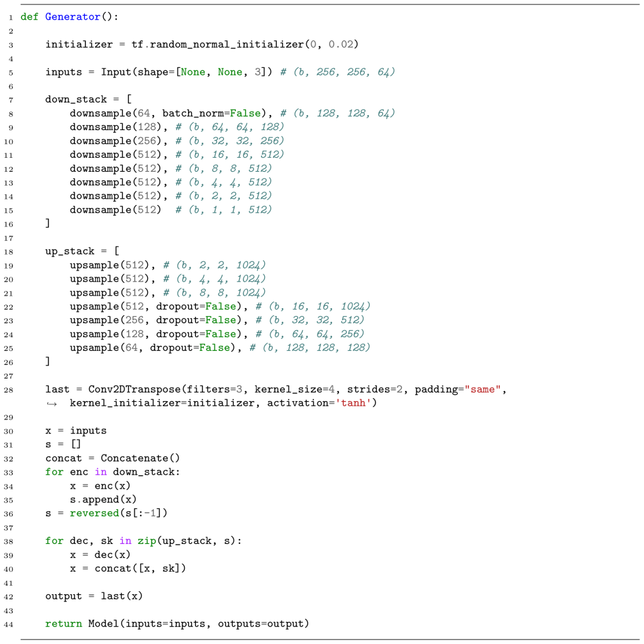This screenshot has width=644, height=644.
Task: Click the red "same" padding string
Action: click(x=482, y=389)
